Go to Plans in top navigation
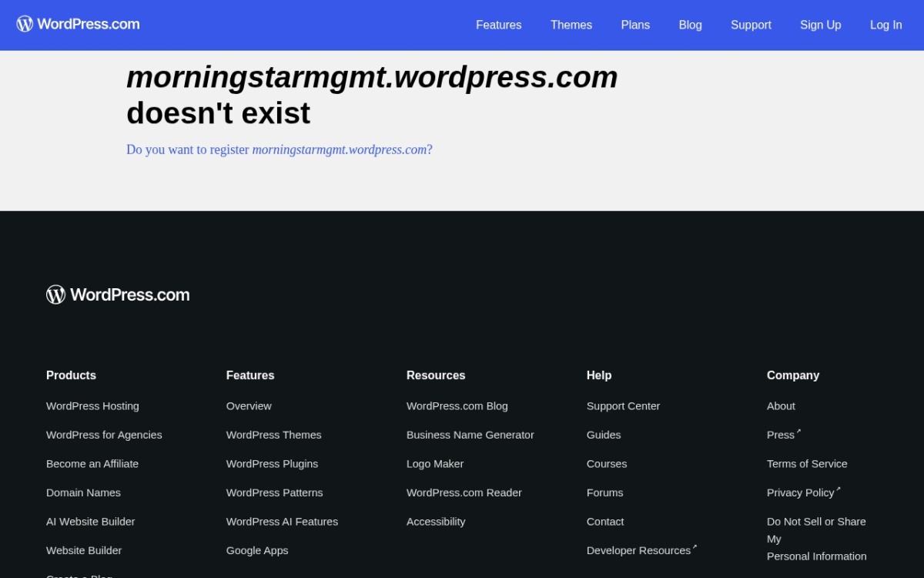924x578 pixels. click(x=635, y=25)
